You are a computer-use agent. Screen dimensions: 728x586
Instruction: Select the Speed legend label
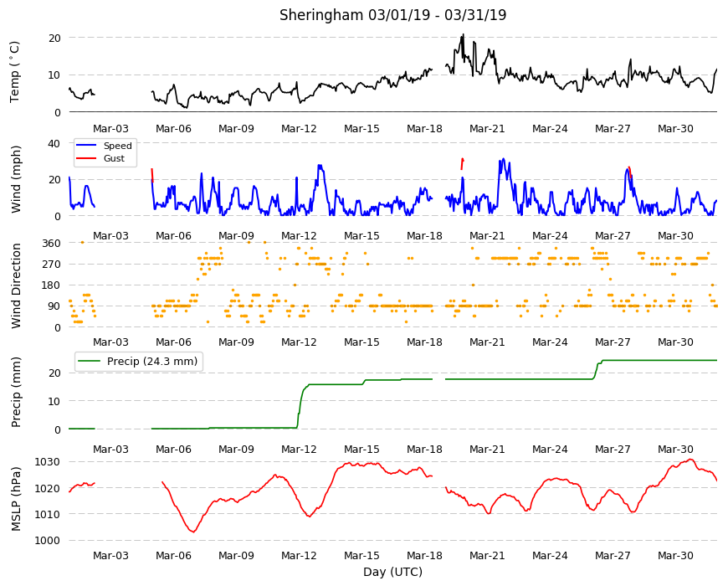tap(117, 146)
